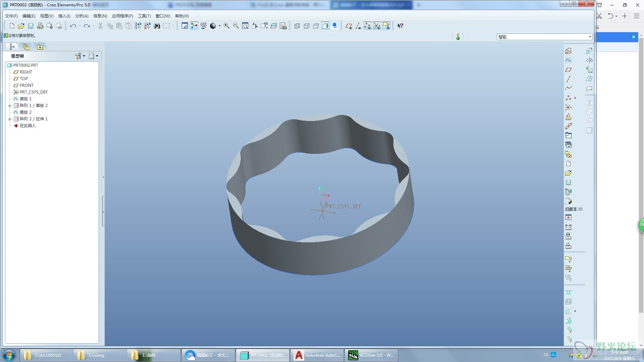644x362 pixels.
Task: Select the round tool
Action: click(x=568, y=330)
